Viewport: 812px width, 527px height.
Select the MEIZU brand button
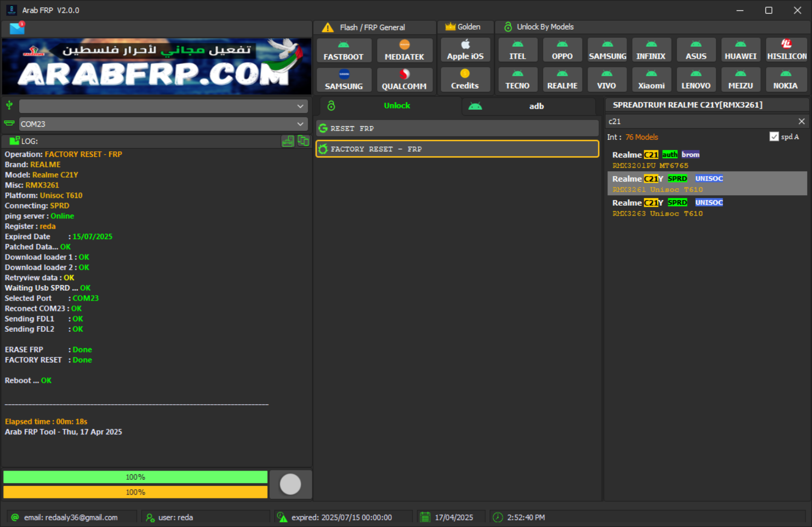pyautogui.click(x=741, y=80)
